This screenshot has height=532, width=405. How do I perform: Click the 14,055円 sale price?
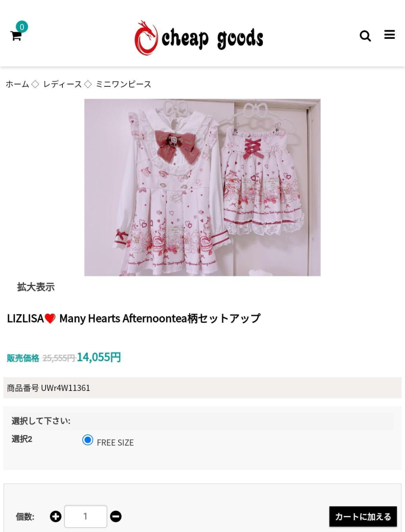click(x=98, y=357)
